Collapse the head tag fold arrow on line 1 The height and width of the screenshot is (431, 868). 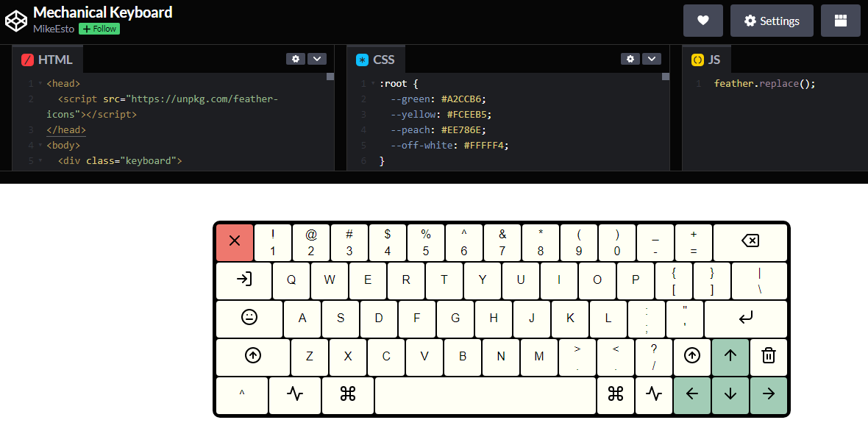(x=40, y=84)
